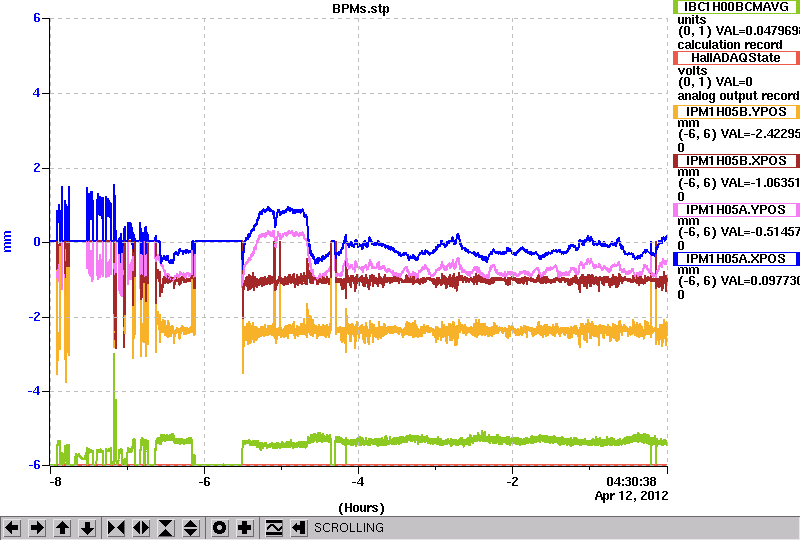Pan the graph right with right-arrow button
The image size is (800, 540).
pyautogui.click(x=37, y=527)
